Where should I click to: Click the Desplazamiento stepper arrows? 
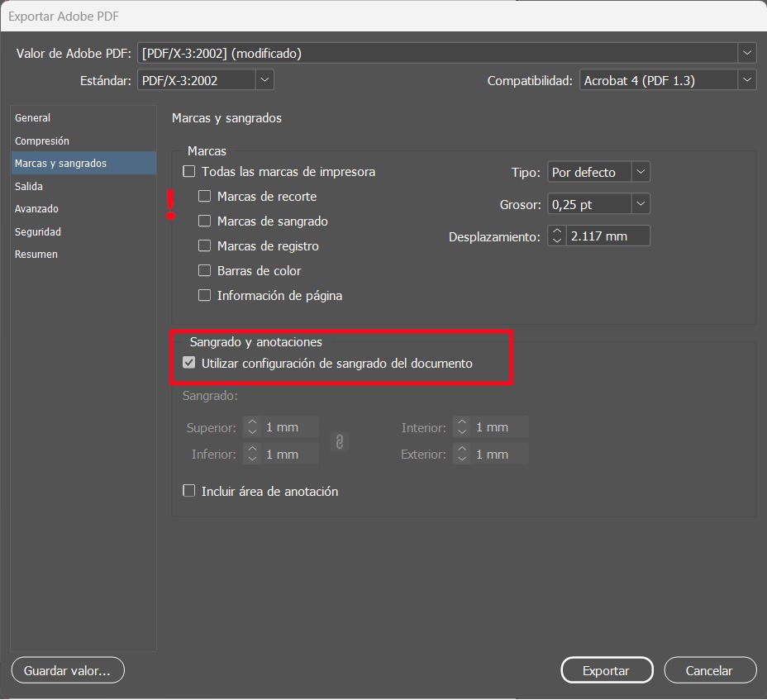click(x=557, y=236)
